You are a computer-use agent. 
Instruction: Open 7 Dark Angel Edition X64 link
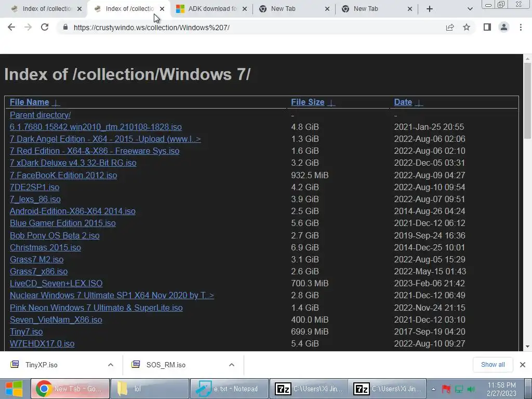[105, 139]
